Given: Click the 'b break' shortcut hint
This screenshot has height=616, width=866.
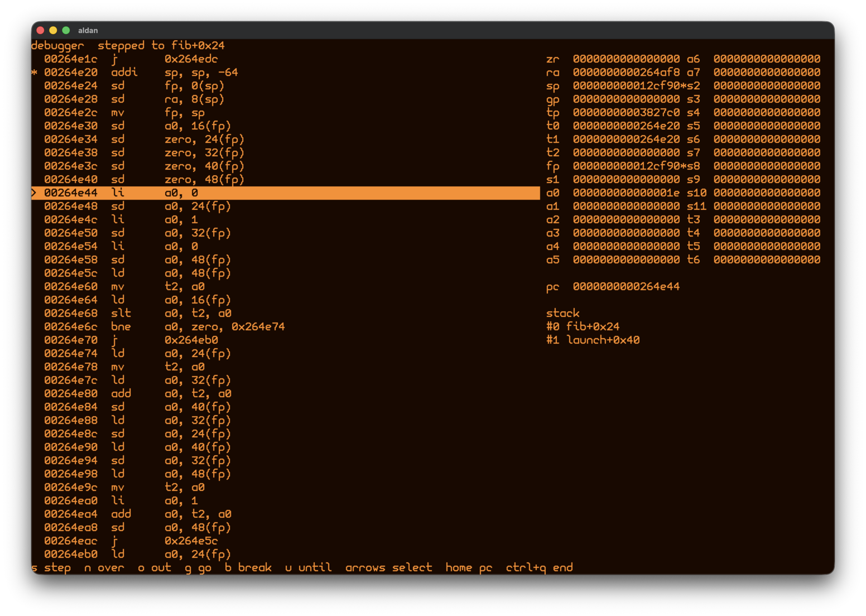Looking at the screenshot, I should click(248, 567).
